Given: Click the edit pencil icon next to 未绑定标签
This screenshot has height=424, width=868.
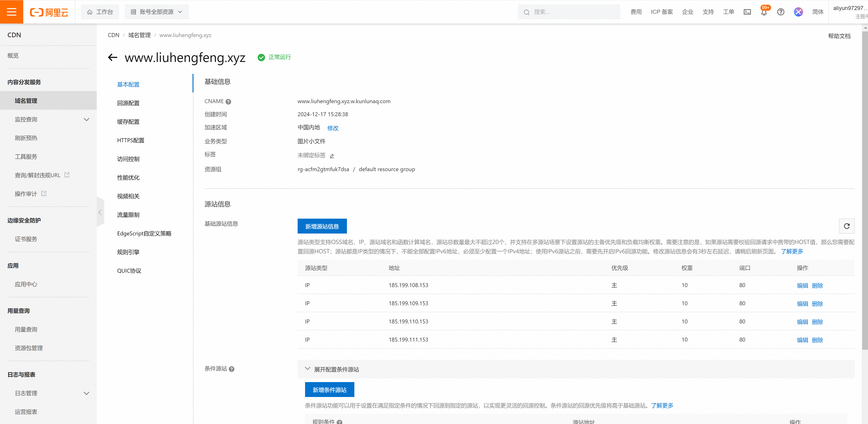Looking at the screenshot, I should pos(332,156).
